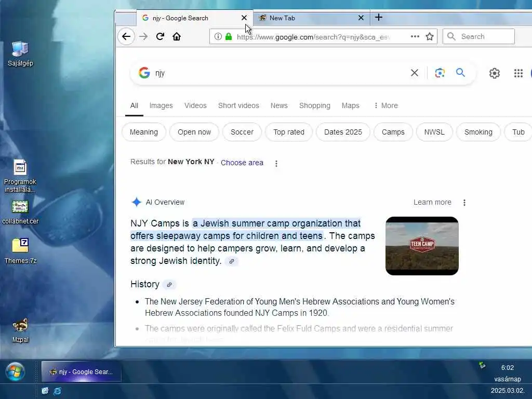Screen dimensions: 532x399
Task: Apply the Meaning filter chip
Action: [144, 132]
